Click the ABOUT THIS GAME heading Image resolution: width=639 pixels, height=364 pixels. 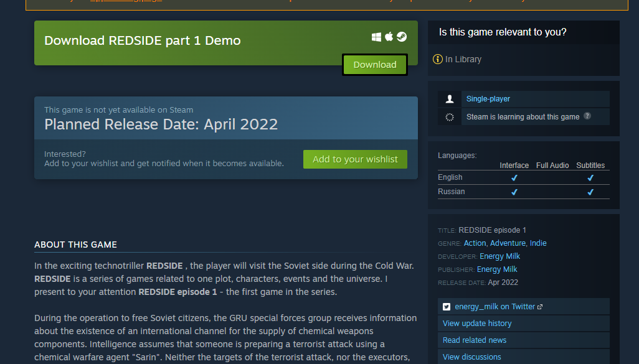click(x=75, y=245)
